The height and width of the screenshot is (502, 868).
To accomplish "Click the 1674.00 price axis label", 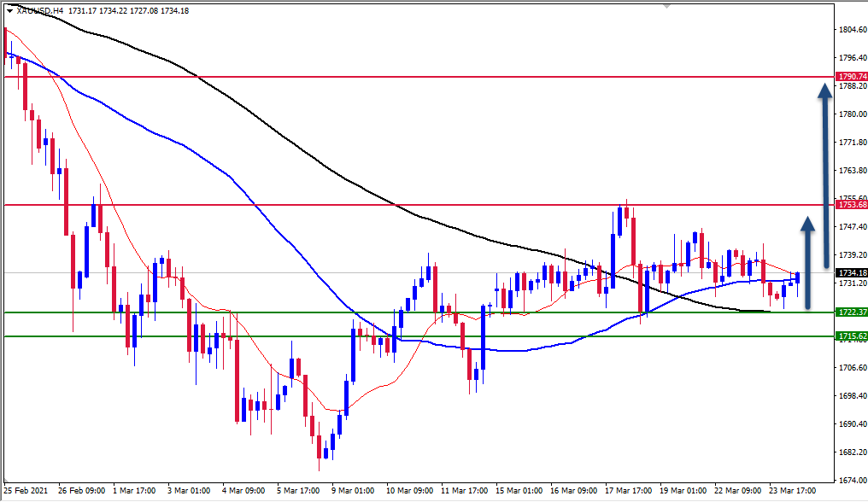I will 853,480.
